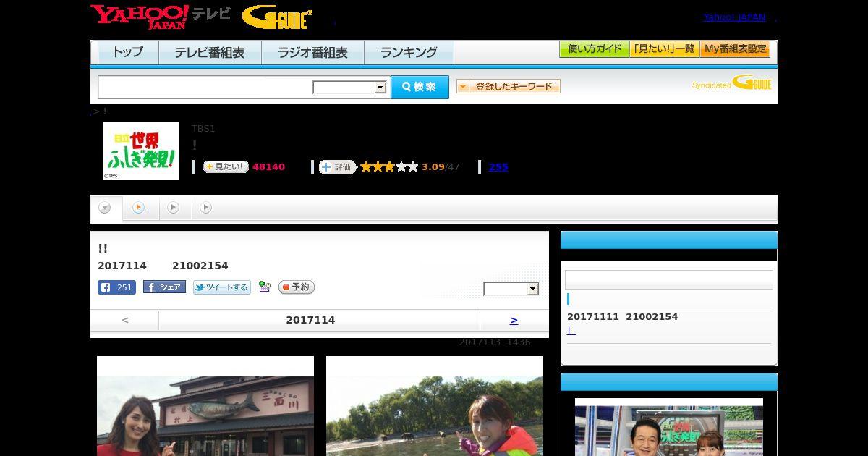Select the fourth play-icon tab
Viewport: 868px width, 456px height.
click(206, 208)
